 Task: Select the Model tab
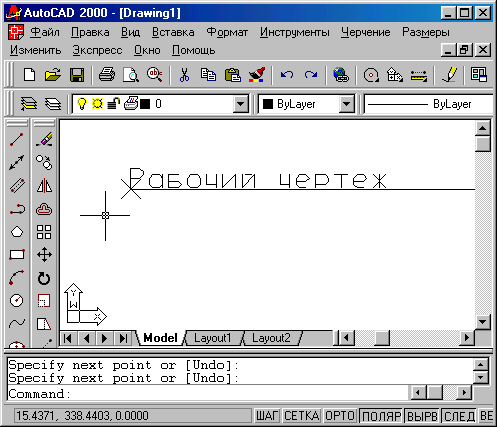point(160,338)
